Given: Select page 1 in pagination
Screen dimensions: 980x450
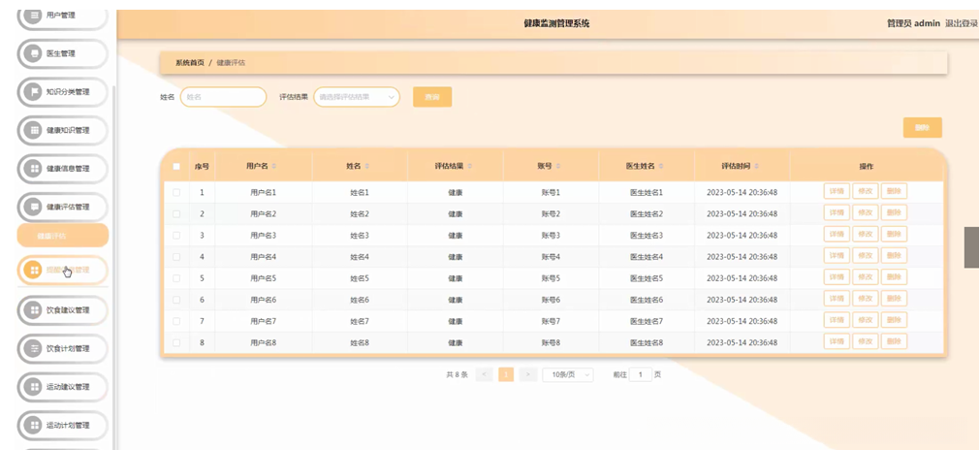Looking at the screenshot, I should [506, 375].
